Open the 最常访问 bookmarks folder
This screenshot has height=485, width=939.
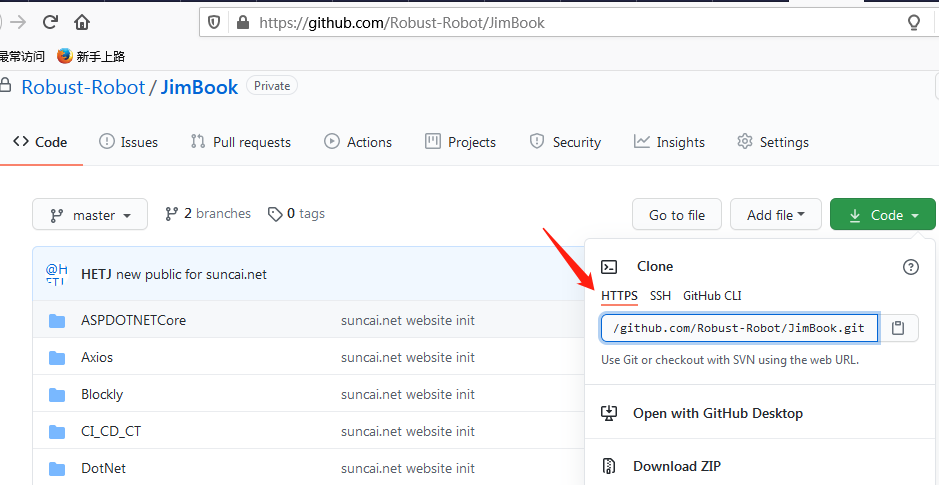coord(22,56)
